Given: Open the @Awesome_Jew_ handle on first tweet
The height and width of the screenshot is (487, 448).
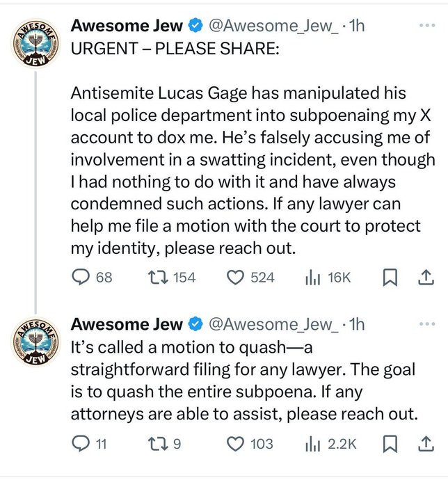Looking at the screenshot, I should [274, 26].
